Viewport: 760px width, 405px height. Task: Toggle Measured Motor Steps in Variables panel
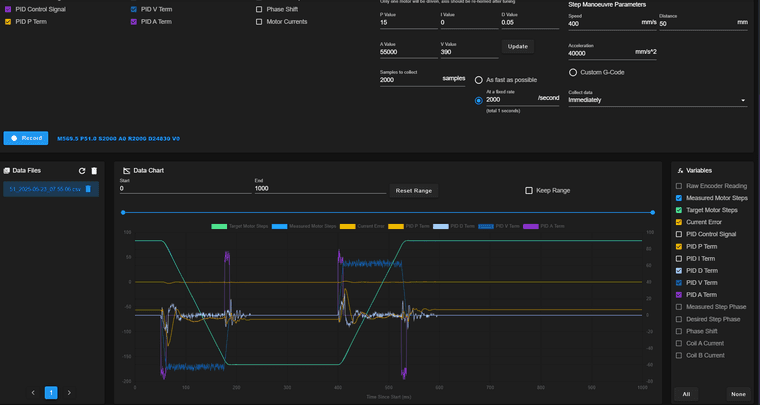(x=679, y=198)
